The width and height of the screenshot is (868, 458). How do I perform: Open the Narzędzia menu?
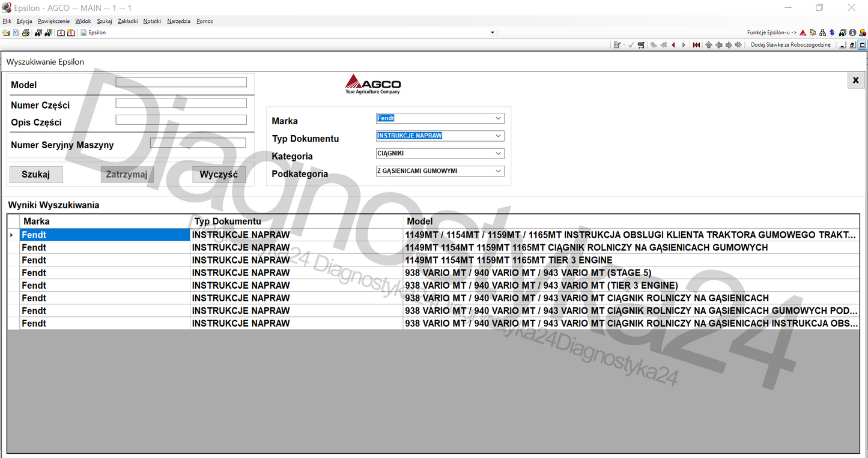[179, 21]
